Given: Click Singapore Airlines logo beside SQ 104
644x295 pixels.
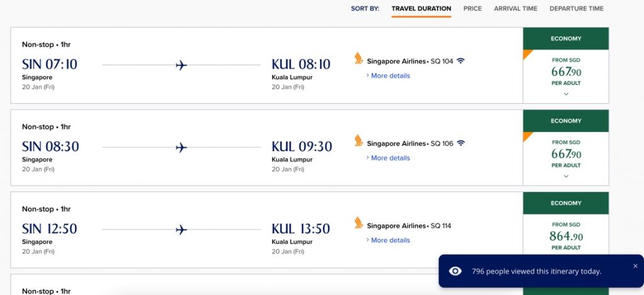Looking at the screenshot, I should (358, 58).
